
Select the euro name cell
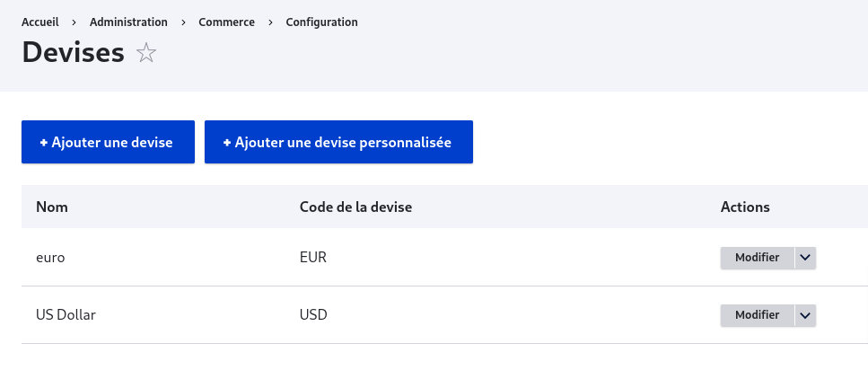click(50, 258)
